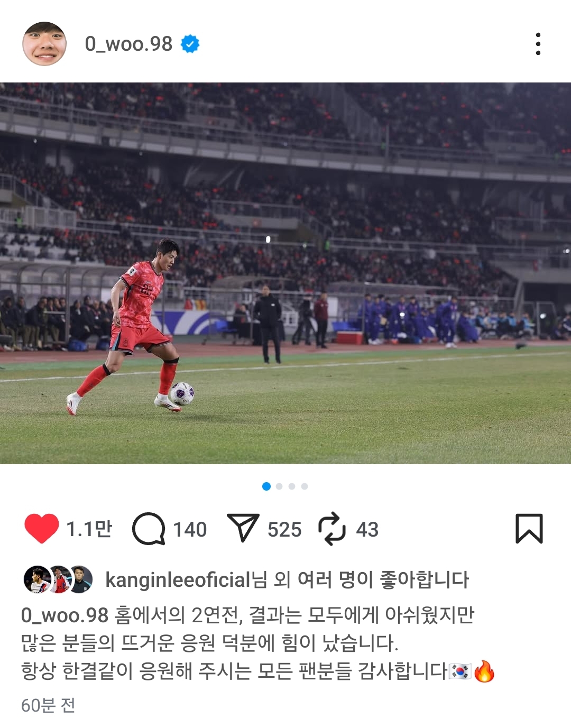The image size is (571, 728).
Task: Open the three-dot options menu
Action: pos(538,44)
